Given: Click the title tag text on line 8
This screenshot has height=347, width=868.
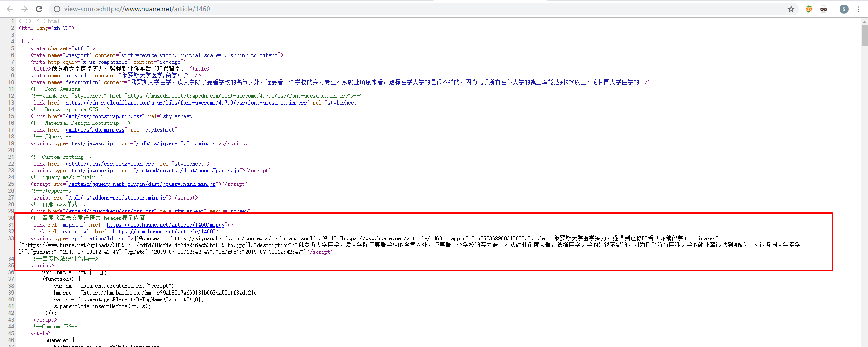Looking at the screenshot, I should point(120,69).
